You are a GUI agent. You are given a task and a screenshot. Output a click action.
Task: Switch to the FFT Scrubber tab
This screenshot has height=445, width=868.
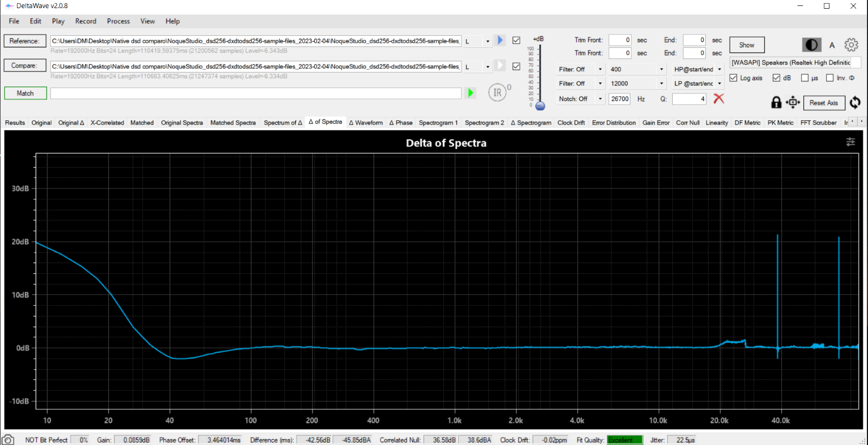[819, 122]
